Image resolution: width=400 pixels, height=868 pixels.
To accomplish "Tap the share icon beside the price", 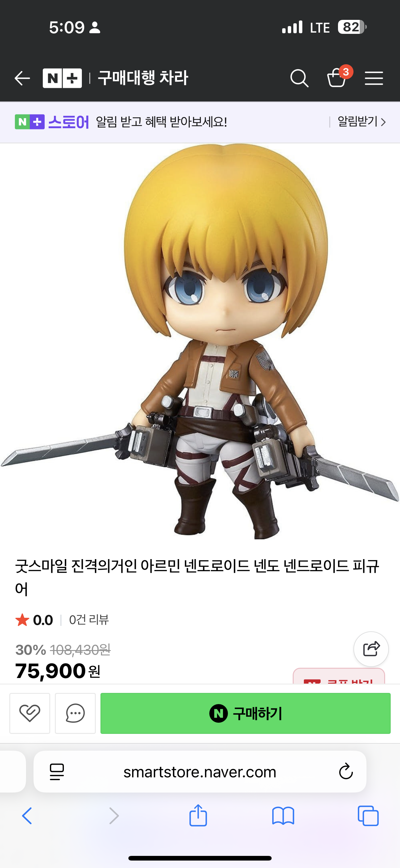I will coord(371,649).
